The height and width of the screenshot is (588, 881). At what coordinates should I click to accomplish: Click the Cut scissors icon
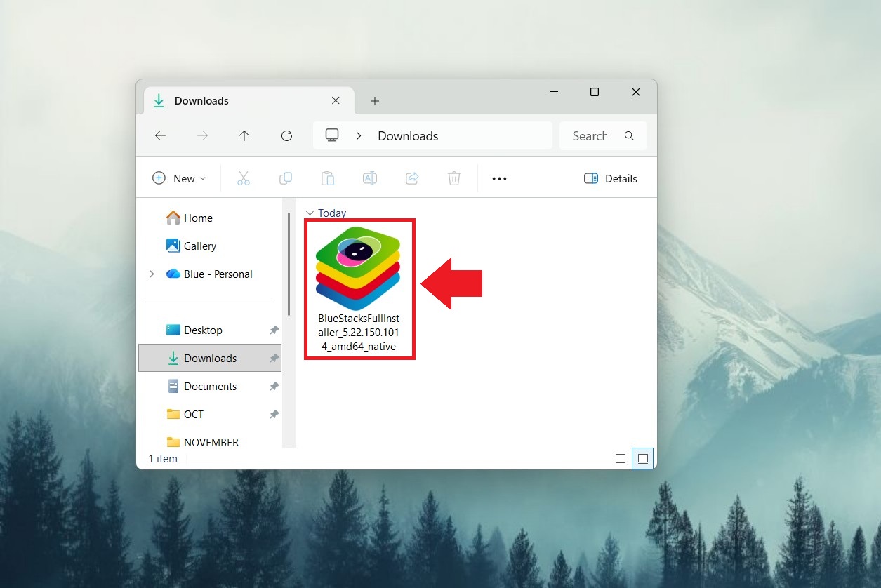[244, 178]
